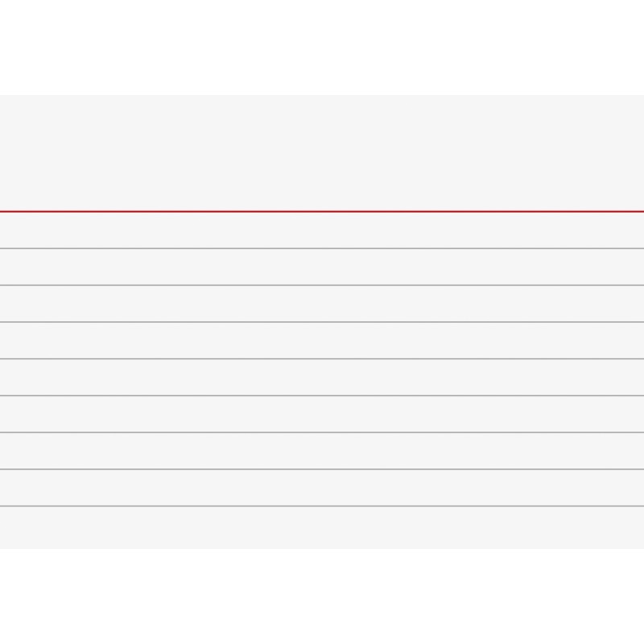Click the row between sixth and seventh gray lines
Viewport: 644px width, 644px height.
[x=322, y=451]
